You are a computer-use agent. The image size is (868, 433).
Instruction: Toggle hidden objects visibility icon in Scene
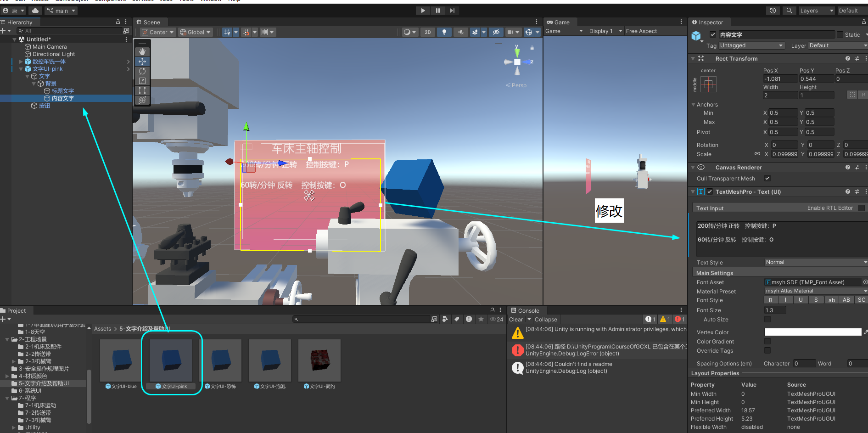pos(496,32)
